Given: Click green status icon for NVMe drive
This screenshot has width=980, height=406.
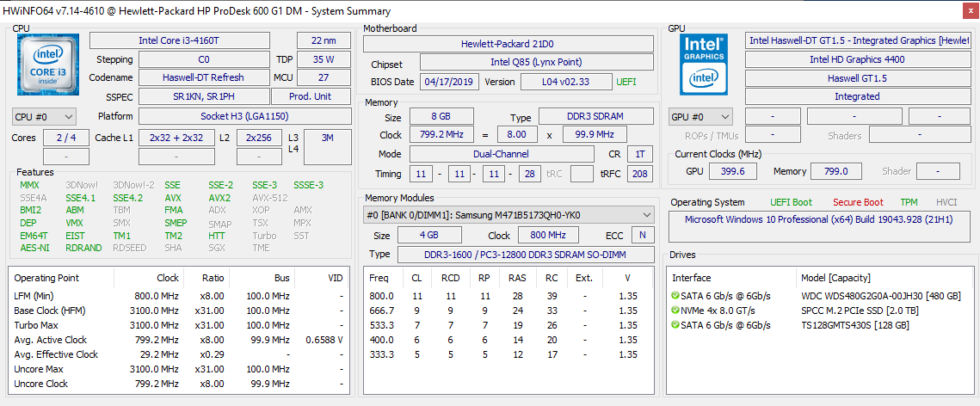Looking at the screenshot, I should (675, 311).
